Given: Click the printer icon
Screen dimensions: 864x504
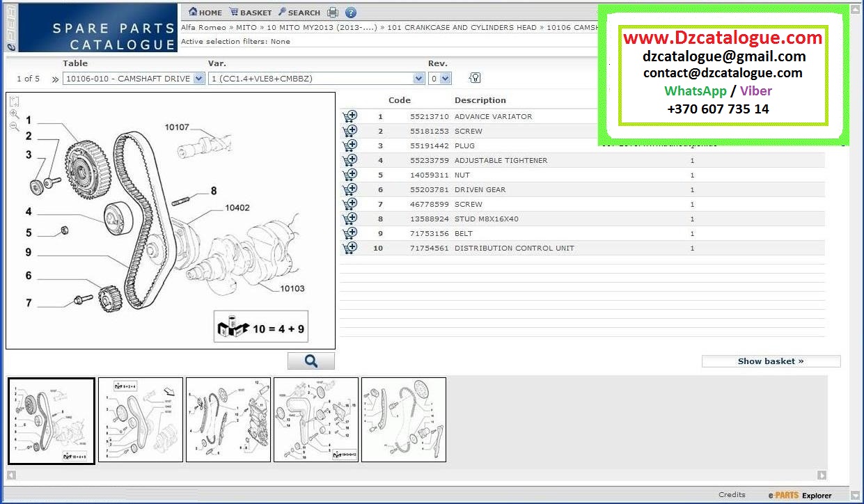Looking at the screenshot, I should click(333, 13).
